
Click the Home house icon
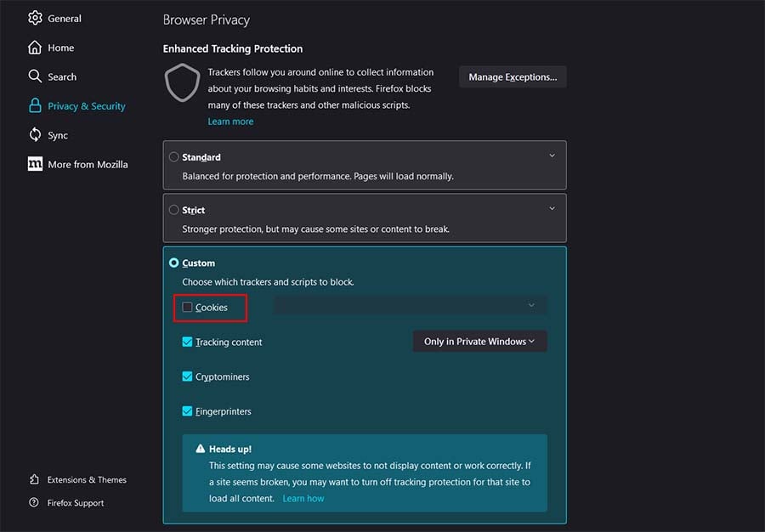(x=35, y=48)
